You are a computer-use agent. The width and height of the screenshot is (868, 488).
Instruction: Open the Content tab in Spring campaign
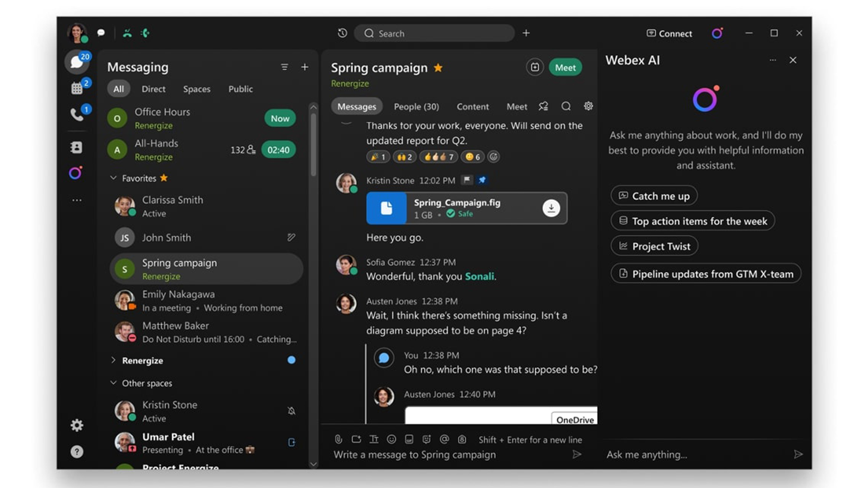(472, 106)
